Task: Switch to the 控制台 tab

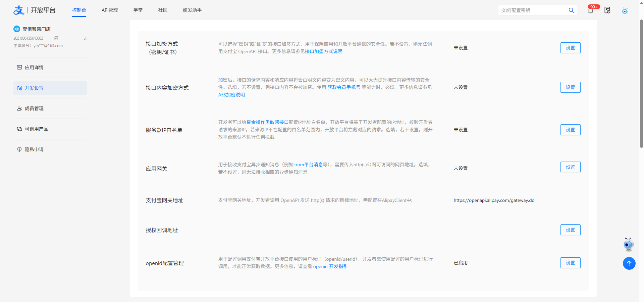Action: (79, 10)
